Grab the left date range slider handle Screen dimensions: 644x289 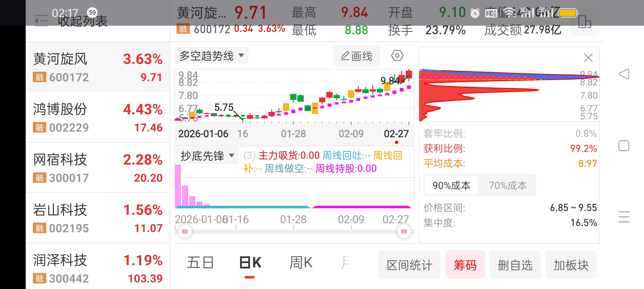pyautogui.click(x=185, y=231)
